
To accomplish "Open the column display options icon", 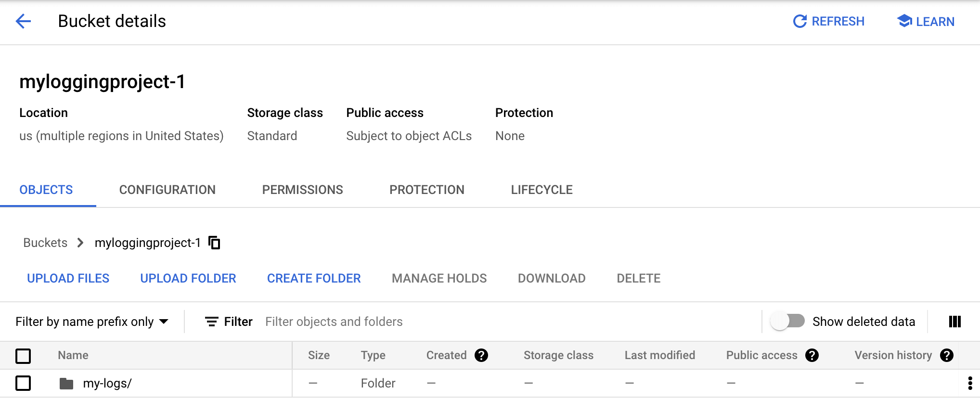I will pos(954,322).
